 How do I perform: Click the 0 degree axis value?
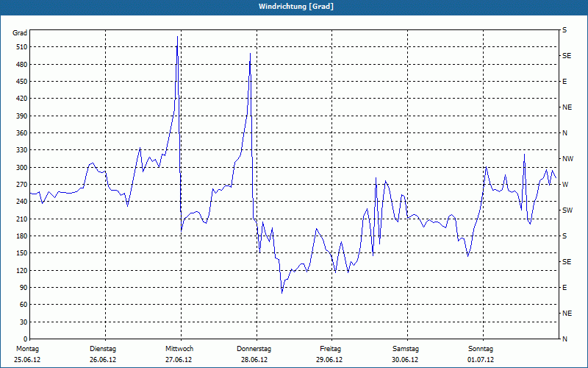(26, 339)
